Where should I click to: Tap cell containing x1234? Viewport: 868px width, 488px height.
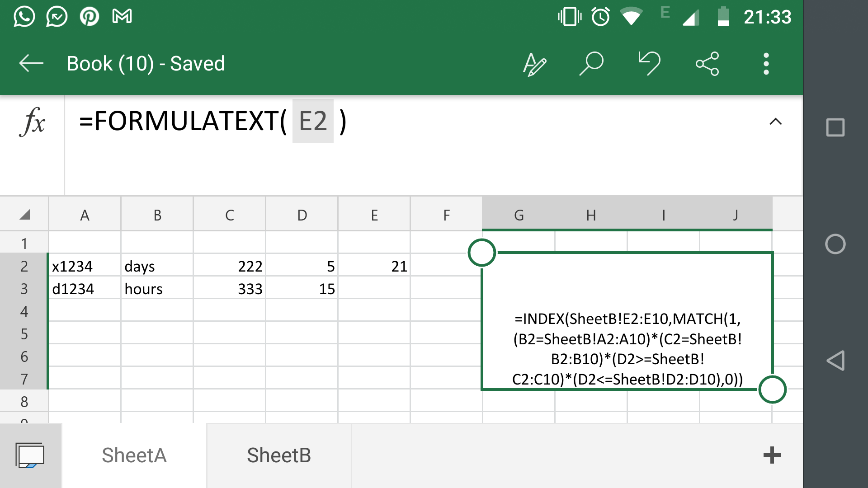click(84, 266)
